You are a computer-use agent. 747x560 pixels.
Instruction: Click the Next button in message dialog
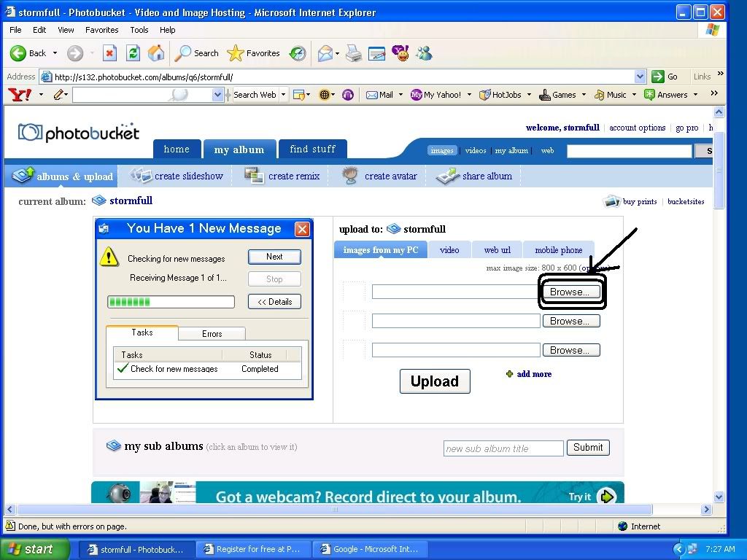click(274, 257)
